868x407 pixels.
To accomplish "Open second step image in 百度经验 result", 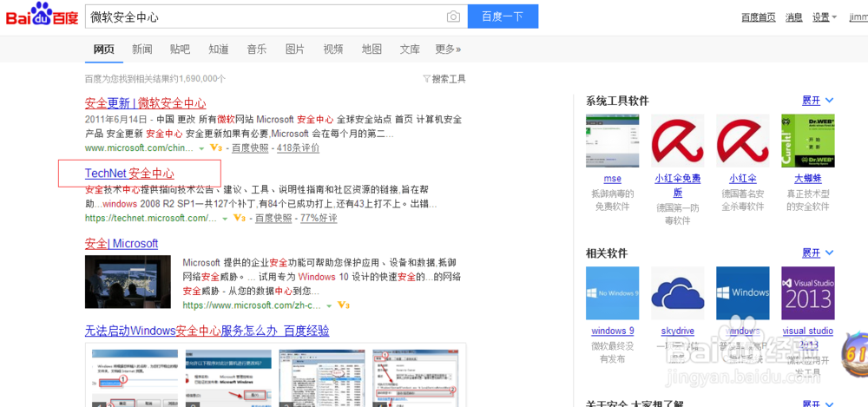I will tap(229, 378).
